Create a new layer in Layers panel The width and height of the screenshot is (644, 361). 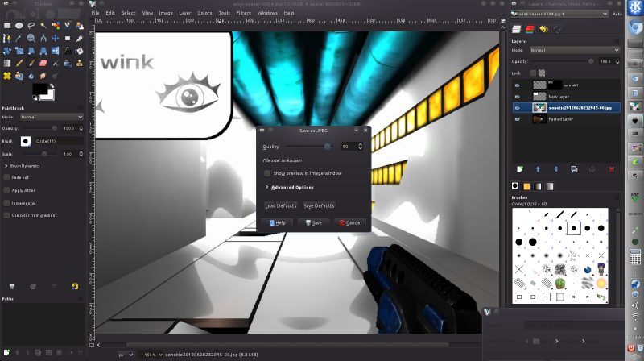coord(519,169)
